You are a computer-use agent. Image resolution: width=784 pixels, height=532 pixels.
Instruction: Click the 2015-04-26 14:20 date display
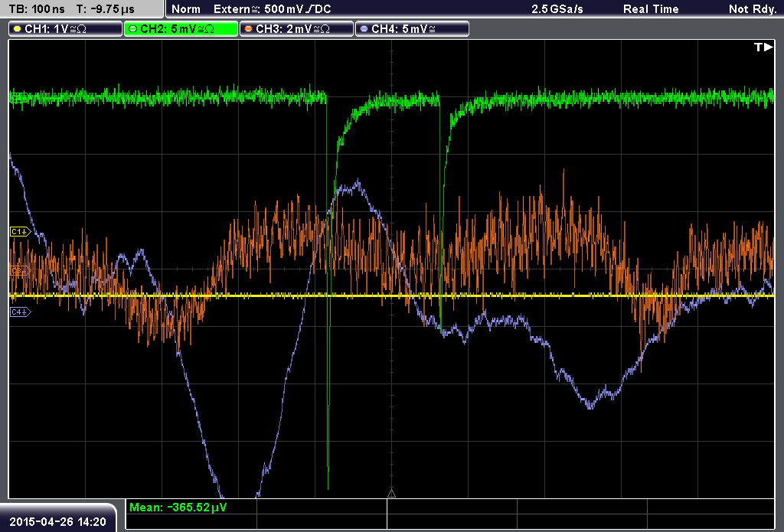[57, 522]
